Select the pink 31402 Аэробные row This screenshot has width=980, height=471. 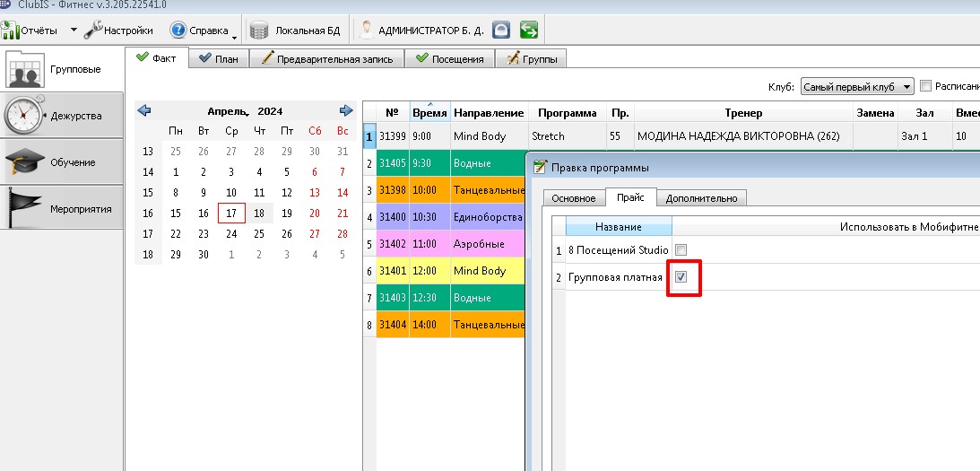(x=451, y=244)
